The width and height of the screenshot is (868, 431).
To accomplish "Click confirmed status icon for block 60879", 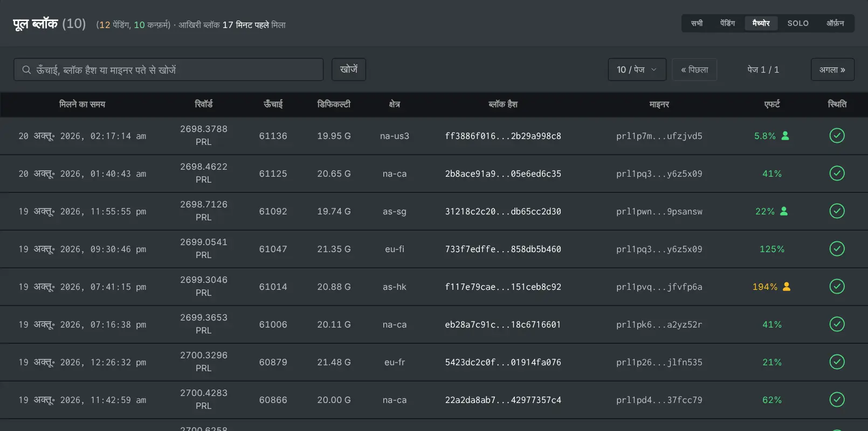I will click(837, 362).
